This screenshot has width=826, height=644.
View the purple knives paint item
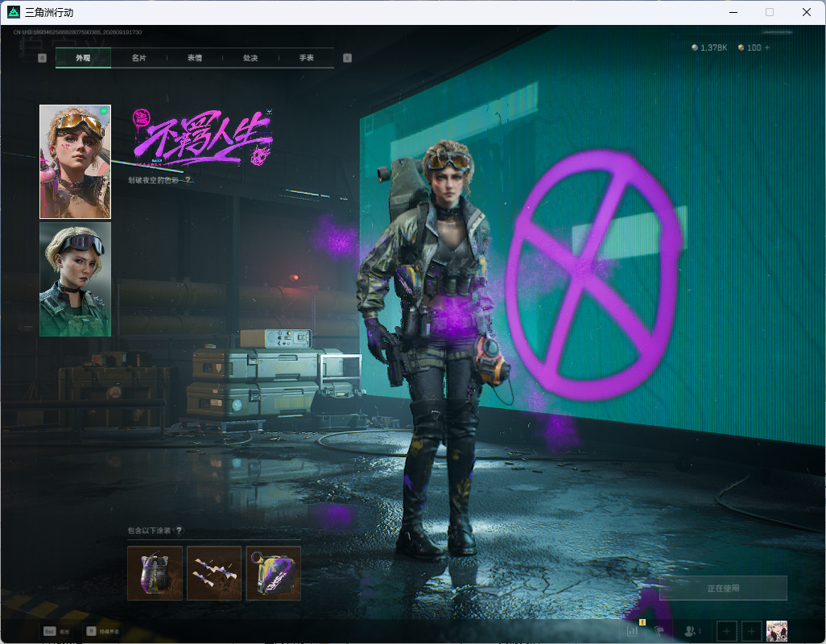(214, 573)
